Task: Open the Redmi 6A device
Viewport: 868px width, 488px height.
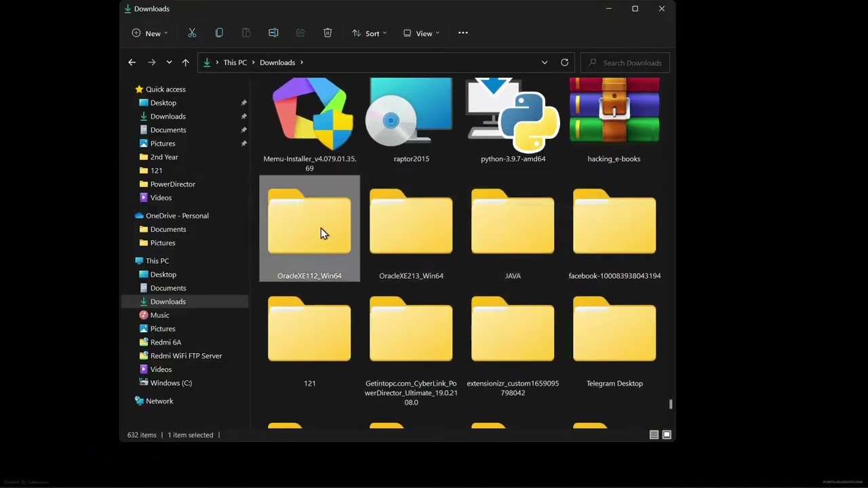Action: click(x=165, y=342)
